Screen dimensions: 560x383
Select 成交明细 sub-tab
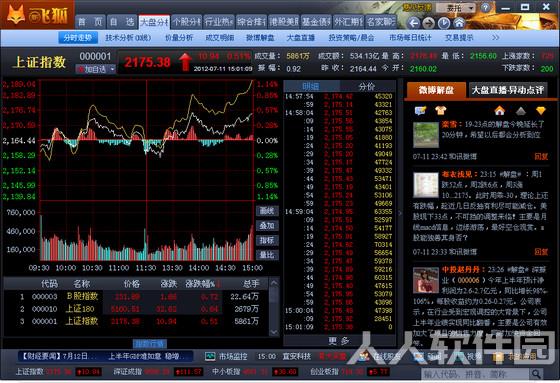pyautogui.click(x=219, y=38)
